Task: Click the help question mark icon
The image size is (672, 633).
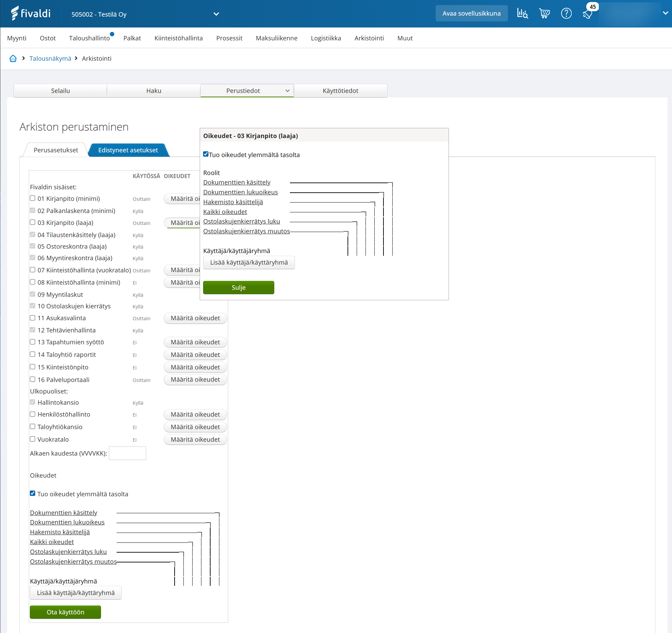Action: (x=566, y=14)
